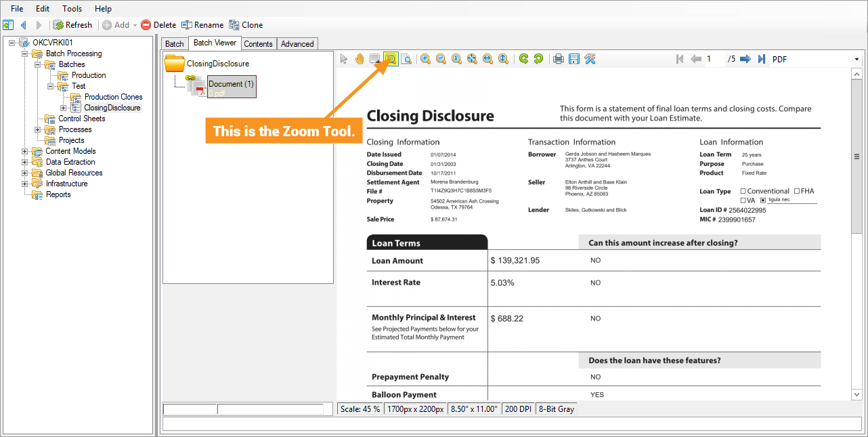Select the arrow pointer tool in viewer toolbar
The image size is (868, 437).
[x=344, y=59]
